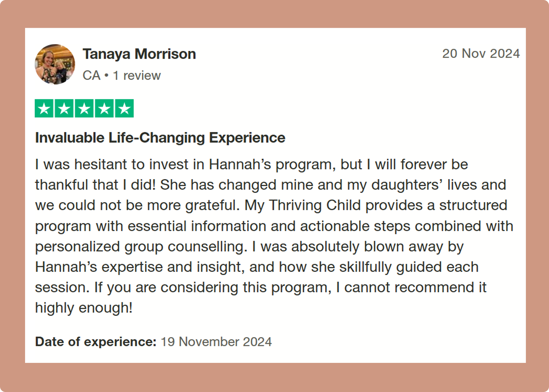Click the Date of experience label

point(96,342)
